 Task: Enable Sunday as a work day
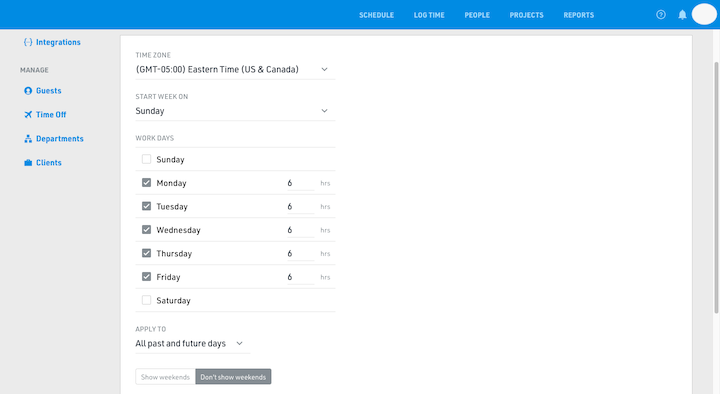146,159
